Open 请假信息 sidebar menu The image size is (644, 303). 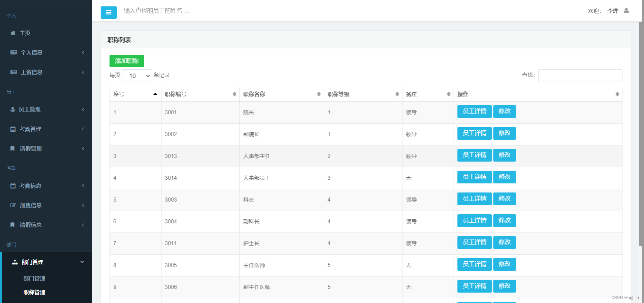[x=46, y=225]
